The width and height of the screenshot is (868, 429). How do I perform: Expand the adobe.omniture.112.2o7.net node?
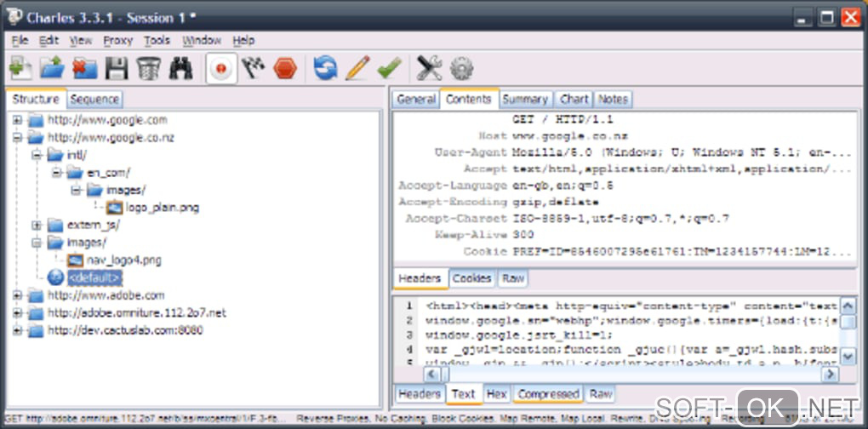pos(18,313)
